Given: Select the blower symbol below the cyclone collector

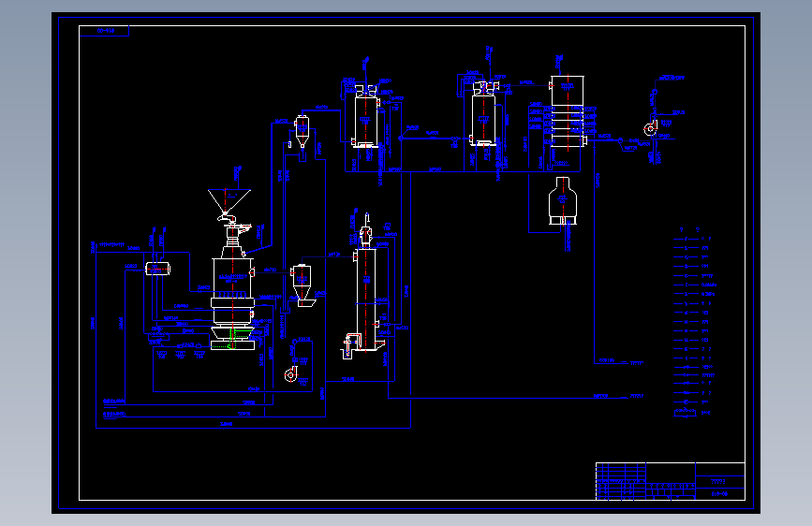Looking at the screenshot, I should point(291,373).
